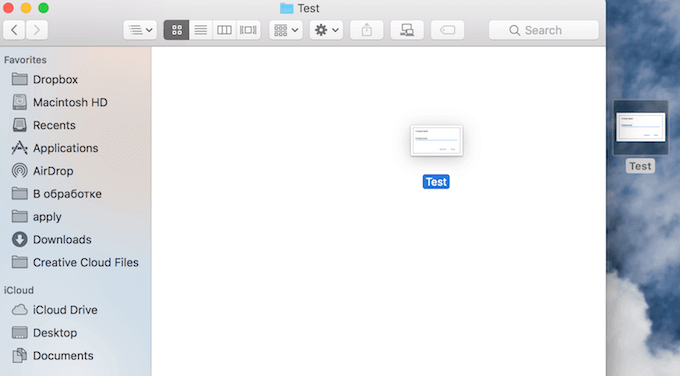
Task: Click the highlighted Test file name label
Action: click(x=436, y=182)
